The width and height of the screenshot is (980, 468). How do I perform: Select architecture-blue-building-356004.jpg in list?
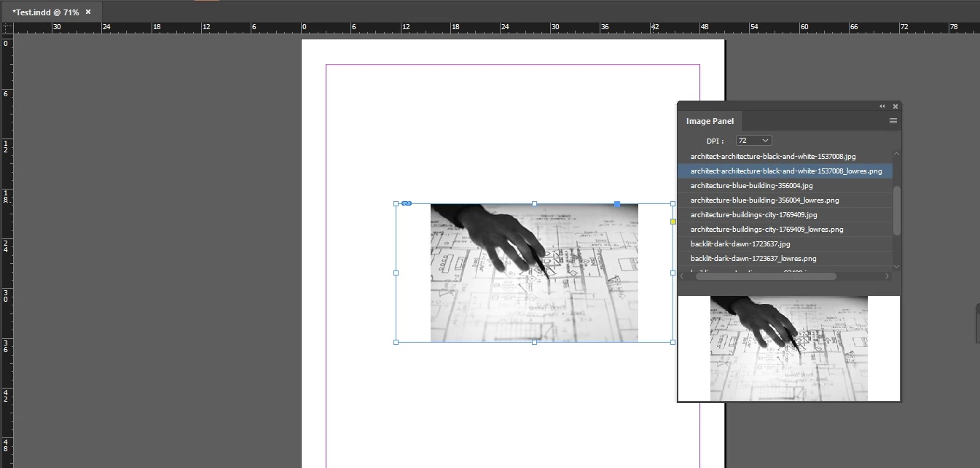point(785,185)
